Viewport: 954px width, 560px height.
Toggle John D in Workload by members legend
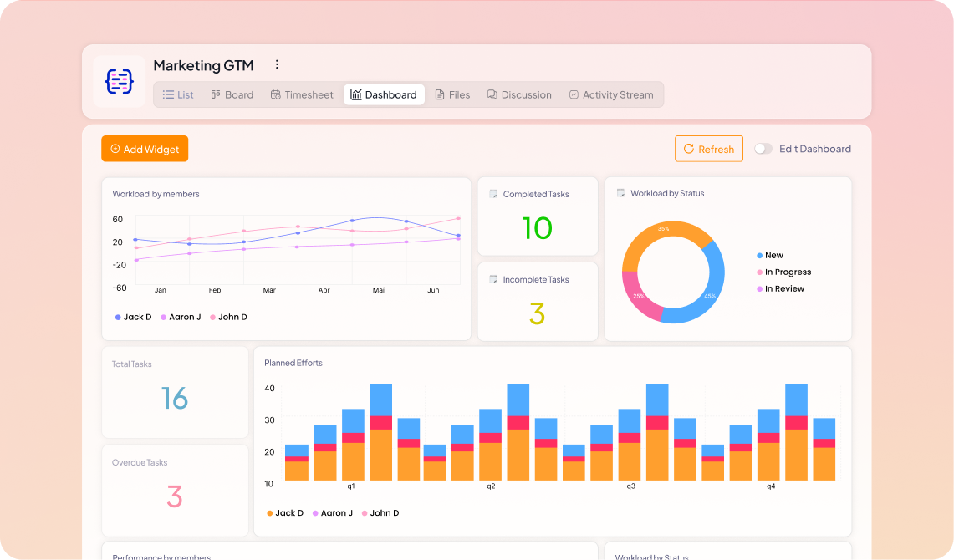(228, 317)
